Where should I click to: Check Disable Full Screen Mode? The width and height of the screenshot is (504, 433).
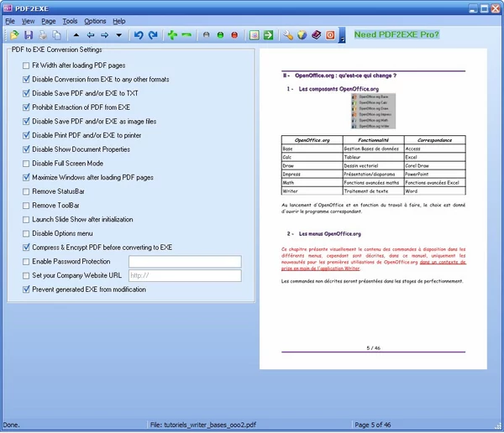(x=26, y=164)
